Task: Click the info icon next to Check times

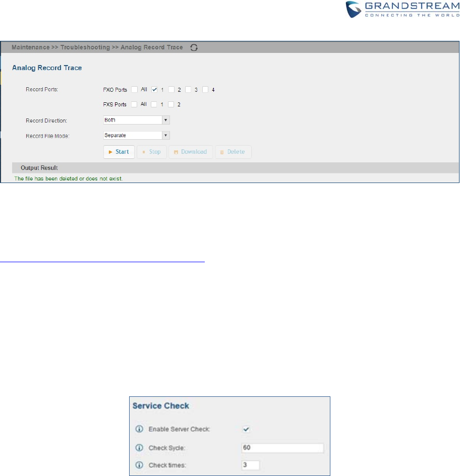Action: (x=139, y=465)
